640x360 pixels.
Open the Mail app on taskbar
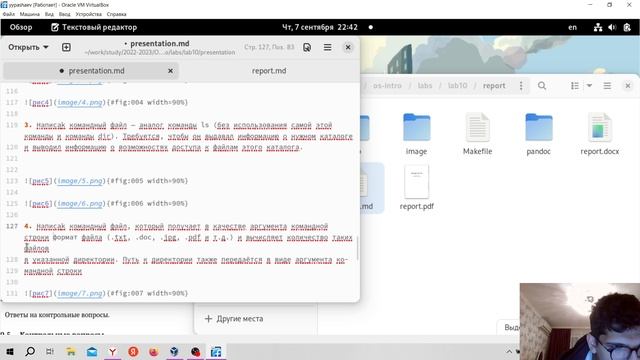[x=92, y=351]
